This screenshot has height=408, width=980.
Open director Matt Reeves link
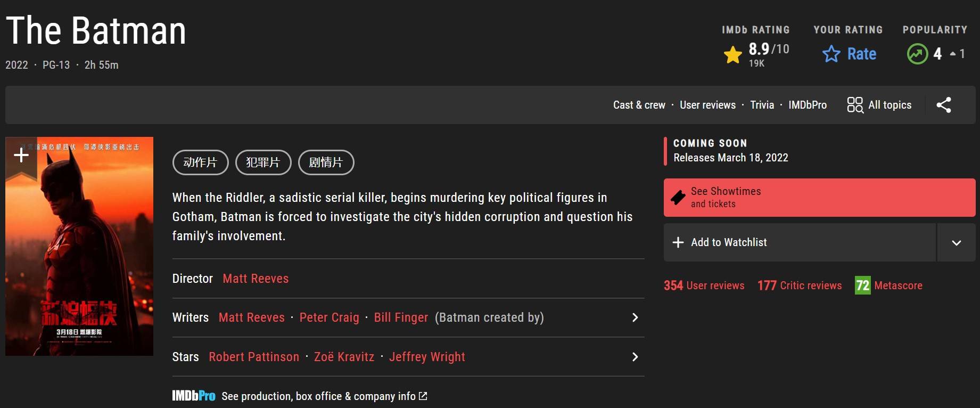pos(256,279)
